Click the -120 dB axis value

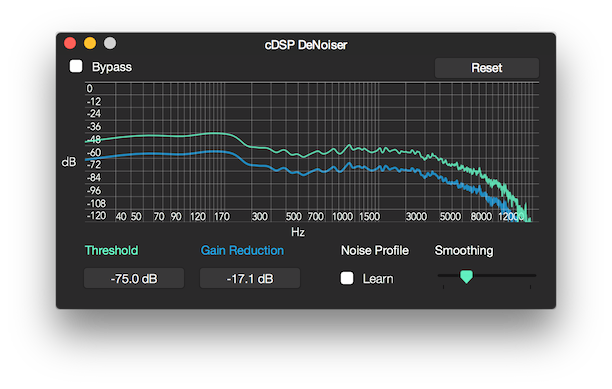(96, 216)
